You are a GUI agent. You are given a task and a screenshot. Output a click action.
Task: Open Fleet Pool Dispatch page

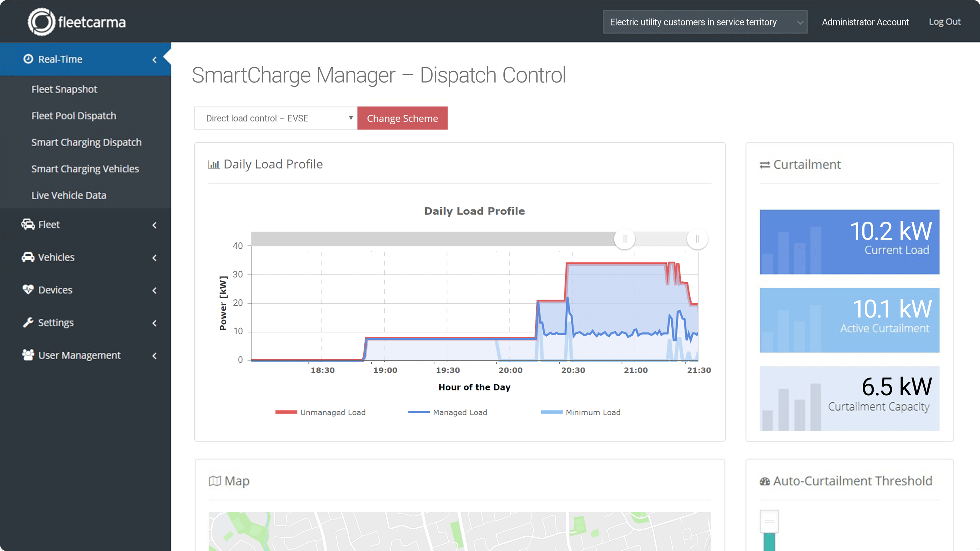74,115
